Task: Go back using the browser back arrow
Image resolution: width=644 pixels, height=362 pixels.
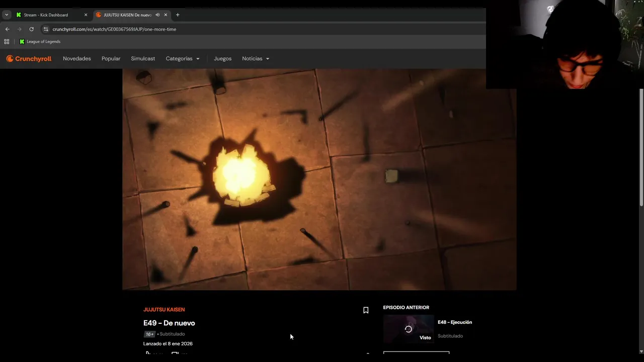Action: [x=7, y=29]
